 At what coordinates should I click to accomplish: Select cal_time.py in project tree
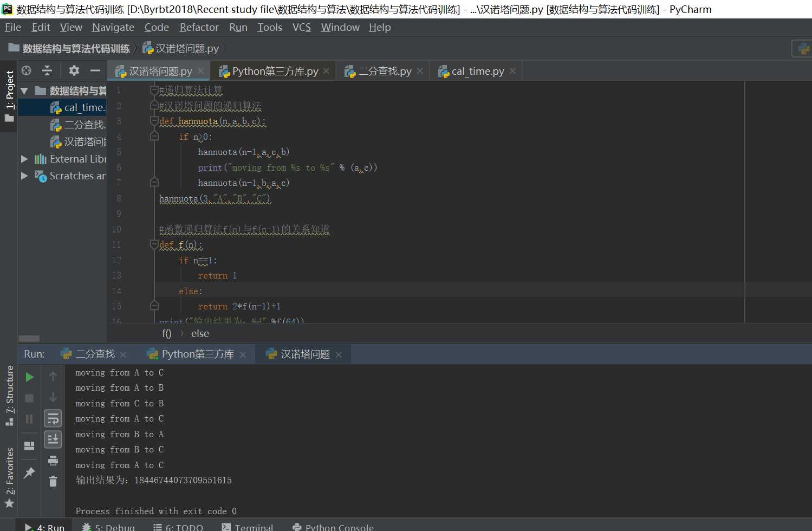(x=63, y=107)
